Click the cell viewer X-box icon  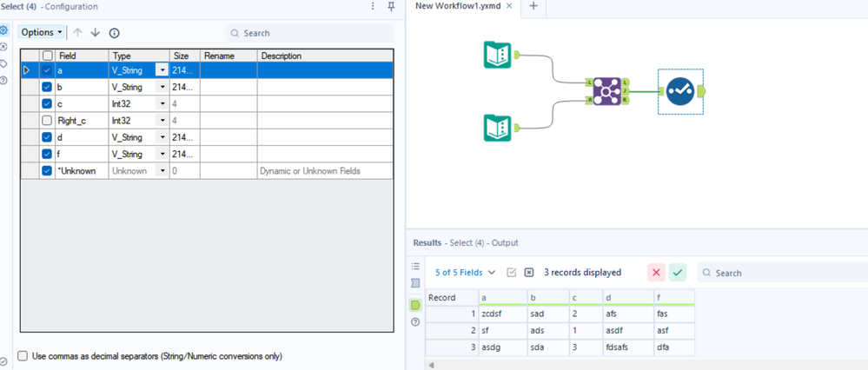528,273
